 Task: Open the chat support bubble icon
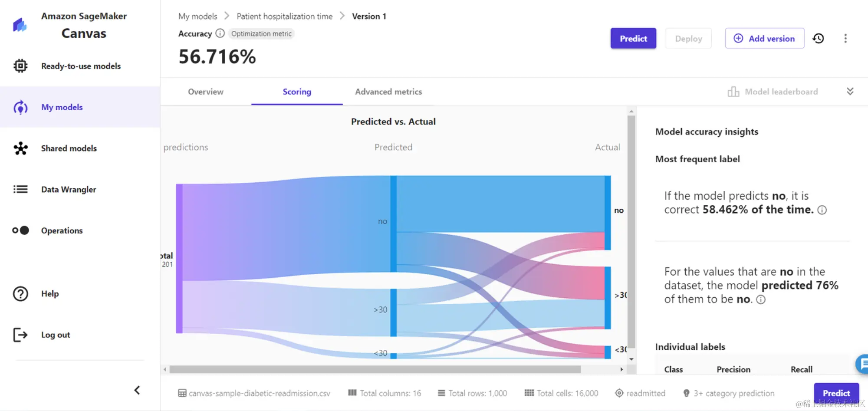[862, 364]
